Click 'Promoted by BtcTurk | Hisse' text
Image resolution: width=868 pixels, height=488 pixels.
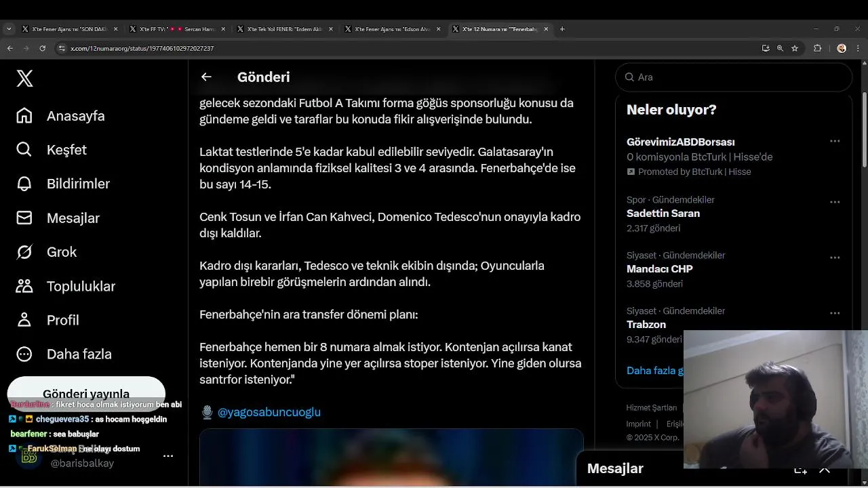click(x=694, y=172)
